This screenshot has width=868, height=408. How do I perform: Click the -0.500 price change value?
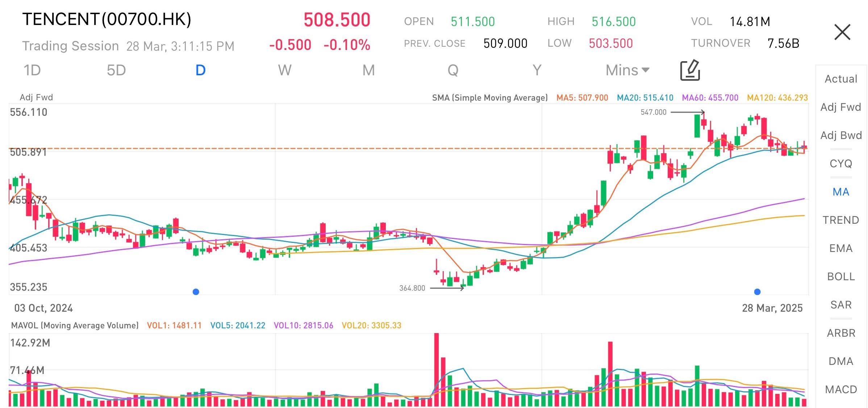pyautogui.click(x=290, y=45)
